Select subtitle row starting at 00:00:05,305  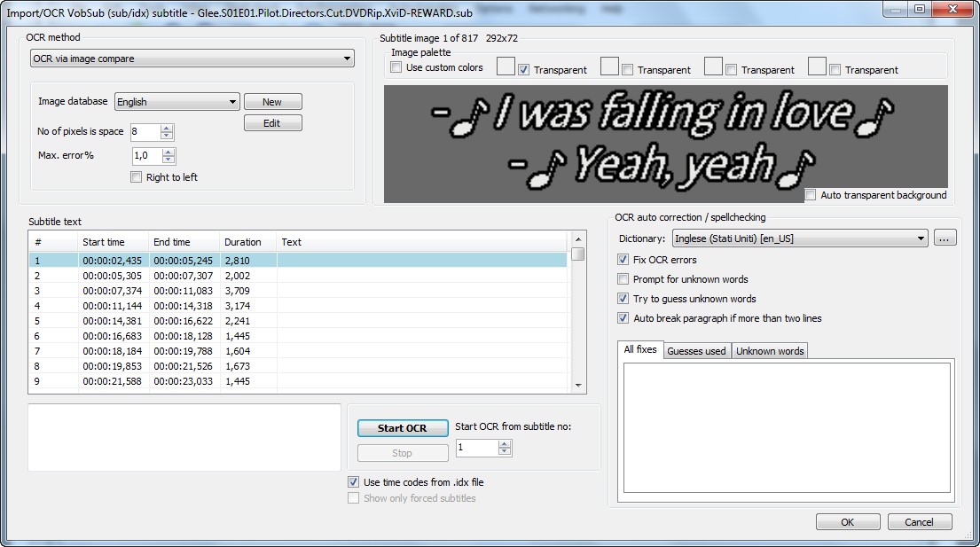(298, 276)
